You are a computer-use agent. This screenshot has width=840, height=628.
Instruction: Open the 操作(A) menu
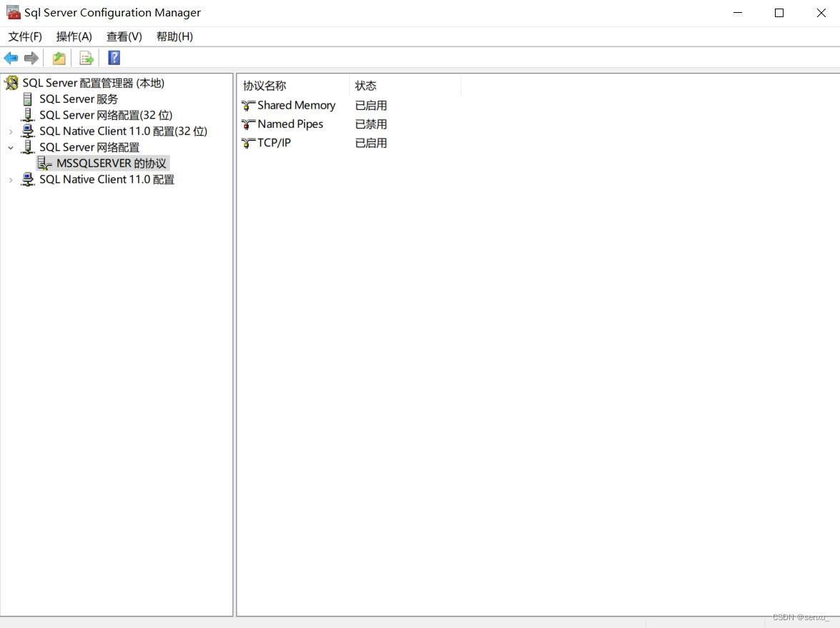point(74,36)
